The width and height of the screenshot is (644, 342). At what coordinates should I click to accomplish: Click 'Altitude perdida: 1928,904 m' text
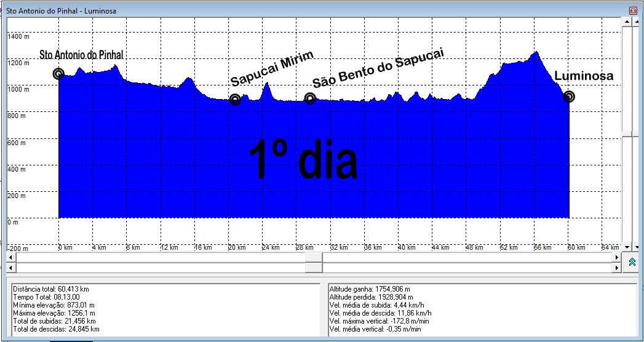point(372,297)
